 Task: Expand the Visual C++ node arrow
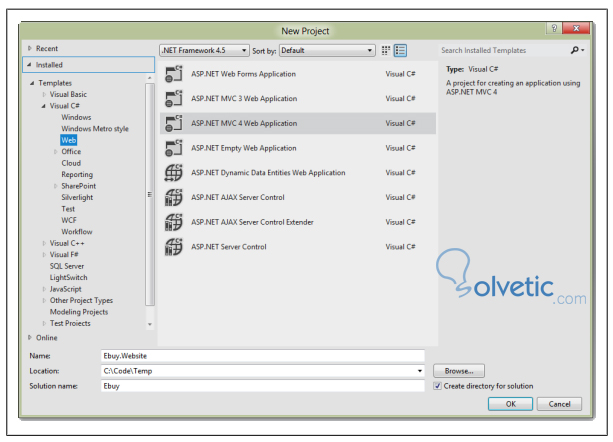[44, 243]
